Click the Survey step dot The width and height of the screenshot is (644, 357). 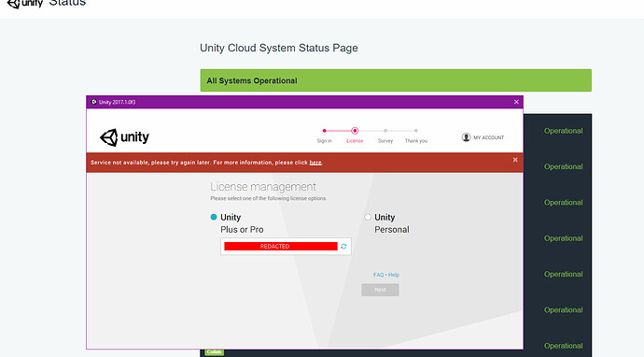(385, 131)
